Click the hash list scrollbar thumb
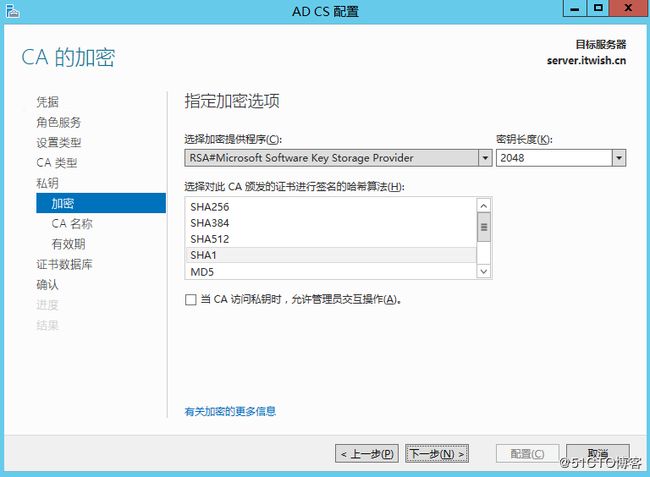The width and height of the screenshot is (650, 477). 484,227
